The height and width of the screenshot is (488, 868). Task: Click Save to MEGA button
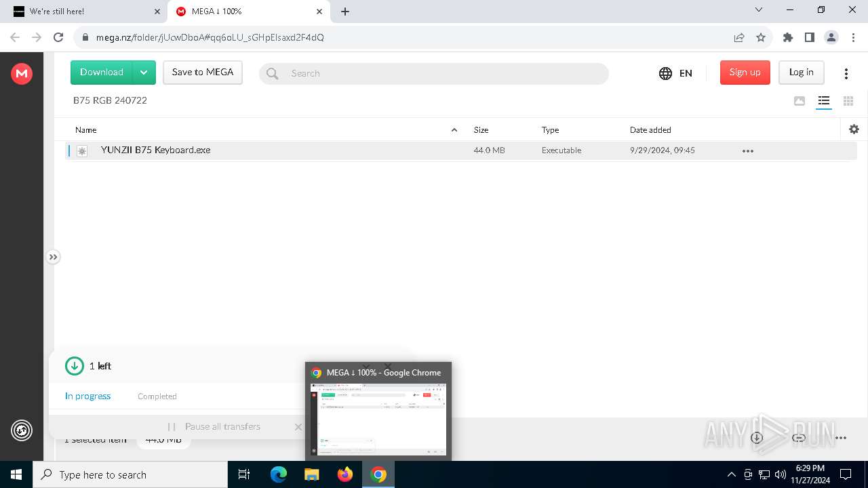(203, 73)
